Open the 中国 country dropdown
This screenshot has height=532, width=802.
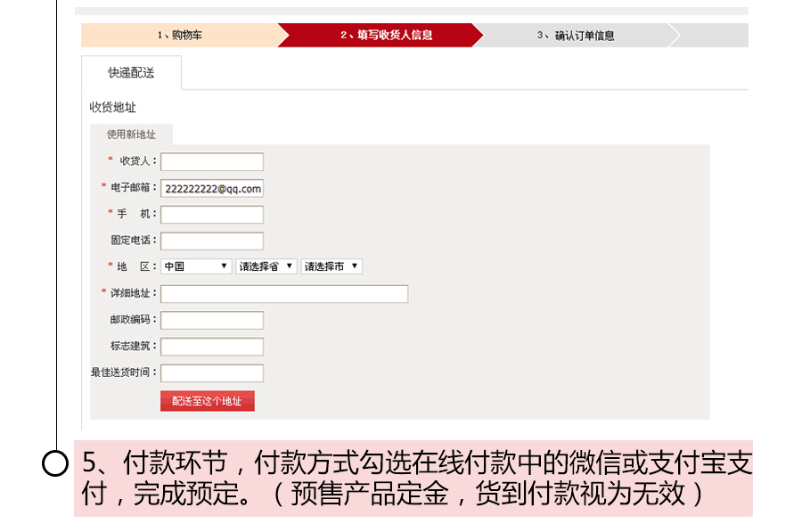point(197,266)
